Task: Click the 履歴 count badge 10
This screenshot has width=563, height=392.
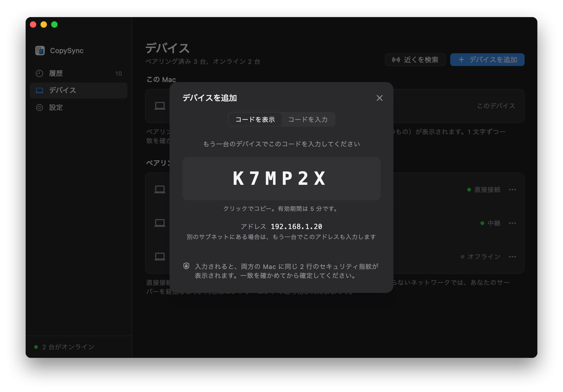Action: pyautogui.click(x=118, y=73)
